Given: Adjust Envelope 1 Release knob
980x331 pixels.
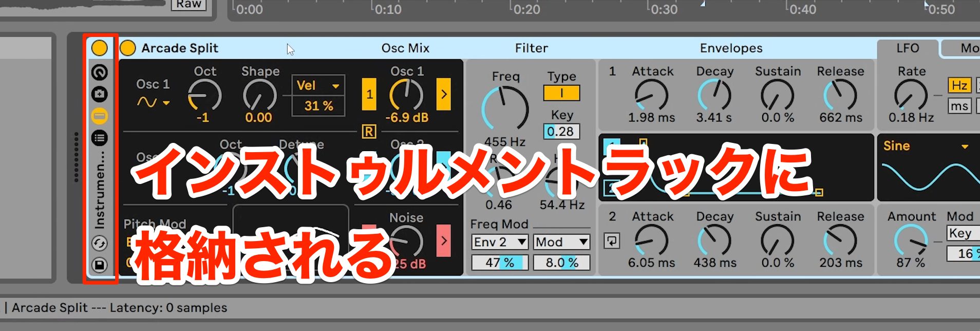Looking at the screenshot, I should coord(840,96).
